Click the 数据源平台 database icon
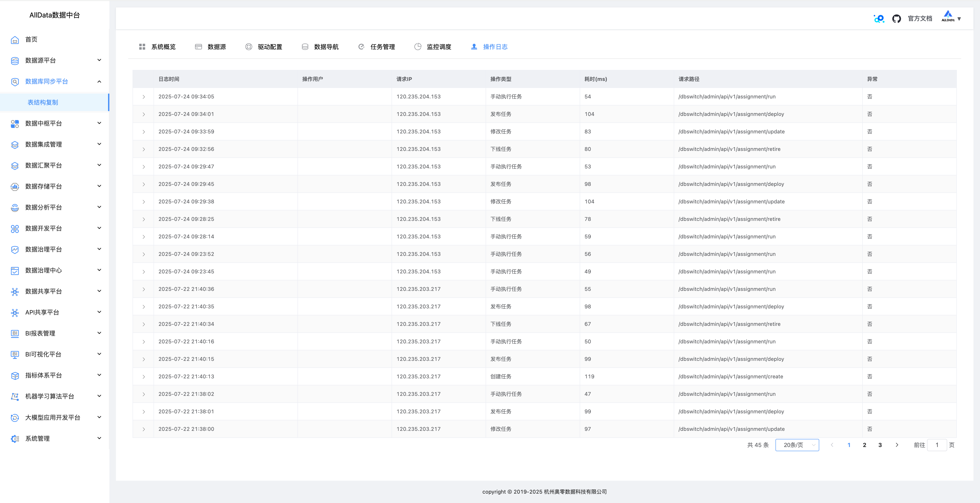This screenshot has width=980, height=503. pos(15,61)
